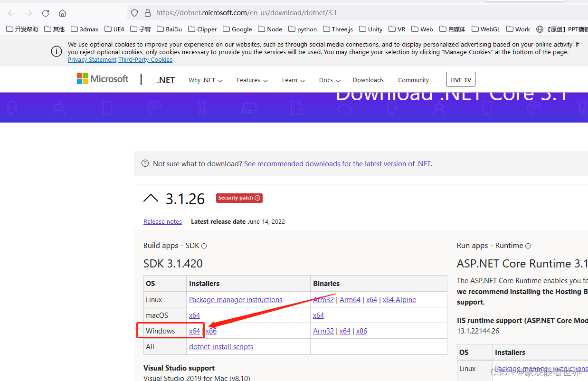Open the 自媒体 bookmark folder

click(452, 29)
